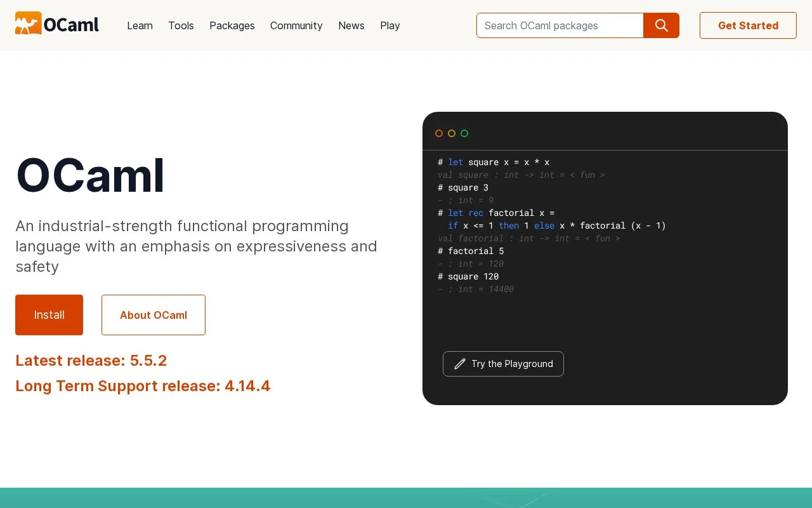Click the output "- : int = 14400"
Image resolution: width=812 pixels, height=508 pixels.
click(x=476, y=289)
